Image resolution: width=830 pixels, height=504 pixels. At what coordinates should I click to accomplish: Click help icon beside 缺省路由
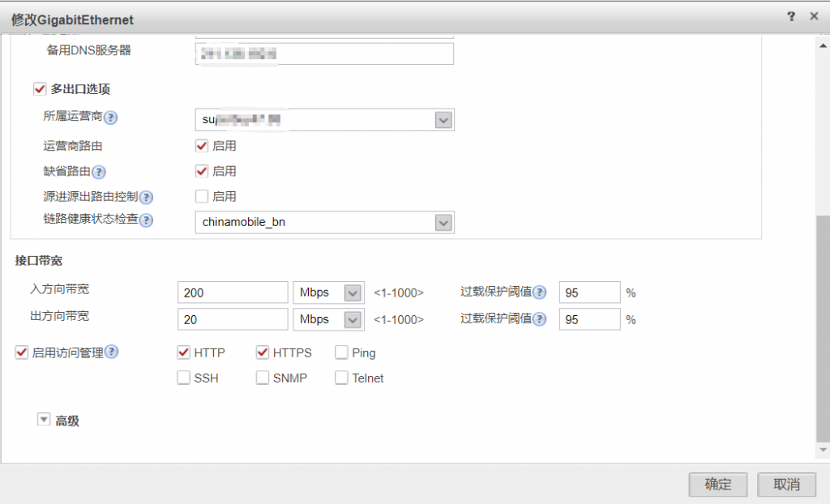tap(99, 172)
